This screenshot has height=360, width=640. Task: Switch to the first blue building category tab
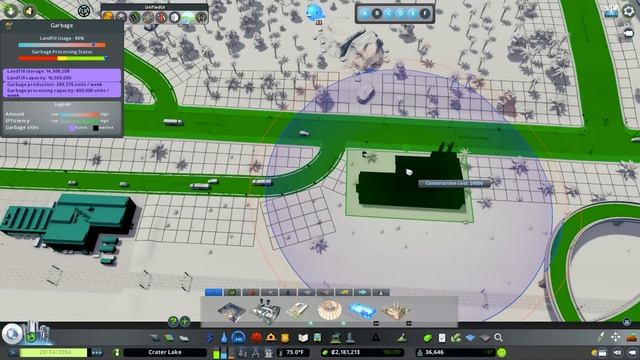tap(213, 292)
